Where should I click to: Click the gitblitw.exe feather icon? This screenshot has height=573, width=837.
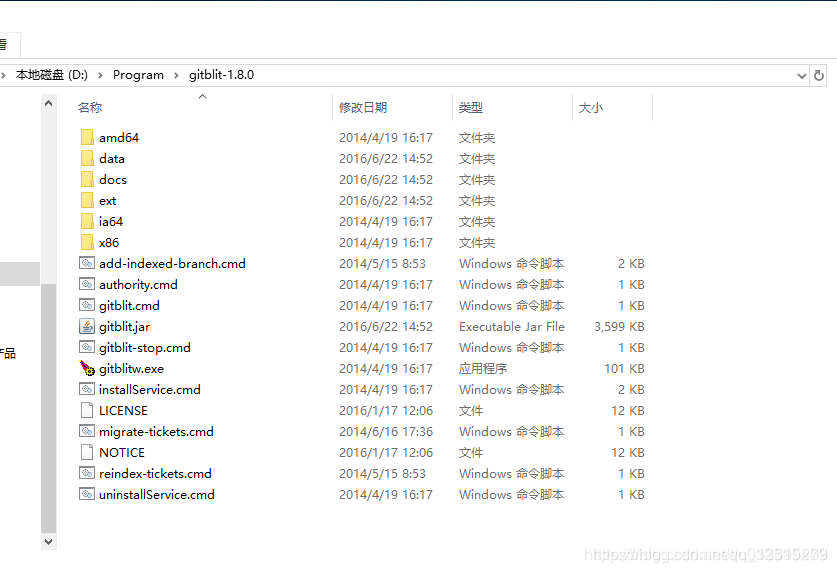[87, 368]
